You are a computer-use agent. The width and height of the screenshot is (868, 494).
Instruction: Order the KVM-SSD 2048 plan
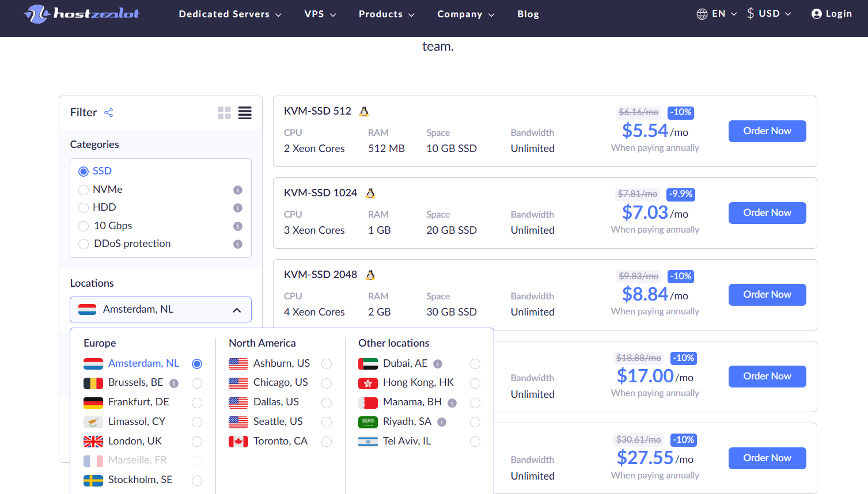point(767,295)
